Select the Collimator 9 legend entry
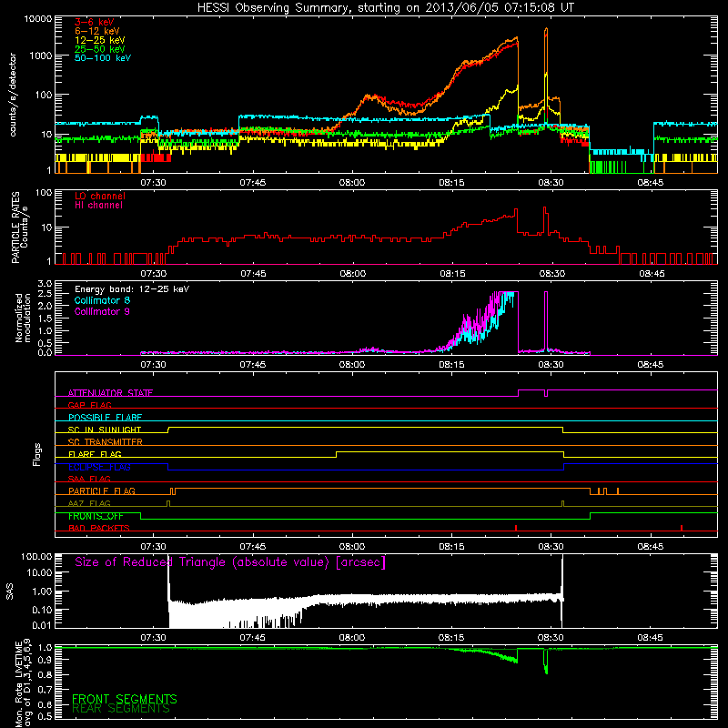 102,311
